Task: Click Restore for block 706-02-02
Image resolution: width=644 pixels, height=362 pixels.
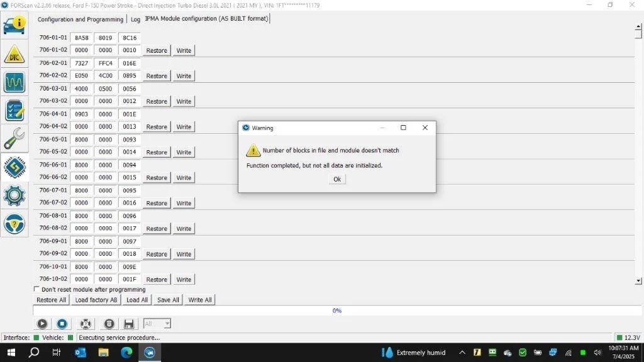Action: [157, 76]
